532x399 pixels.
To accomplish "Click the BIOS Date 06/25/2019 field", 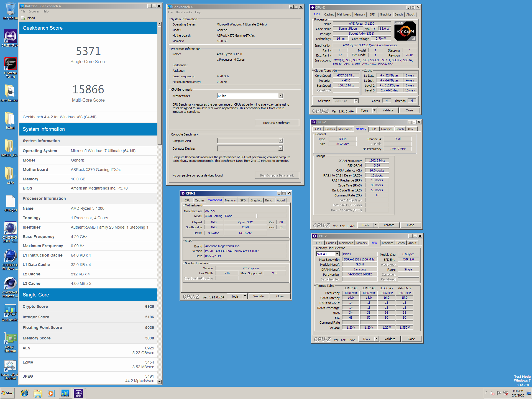I will click(x=245, y=256).
